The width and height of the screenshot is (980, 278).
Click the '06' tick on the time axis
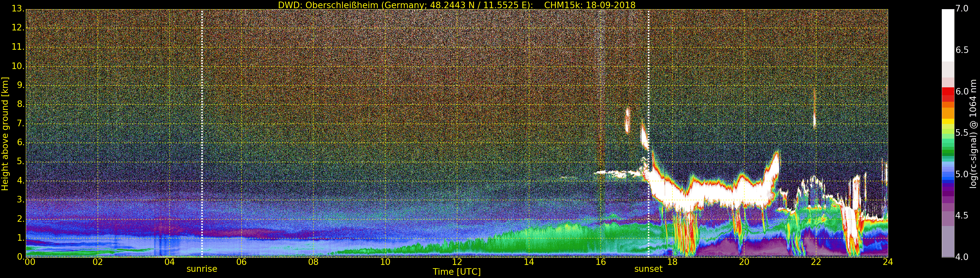(x=242, y=262)
